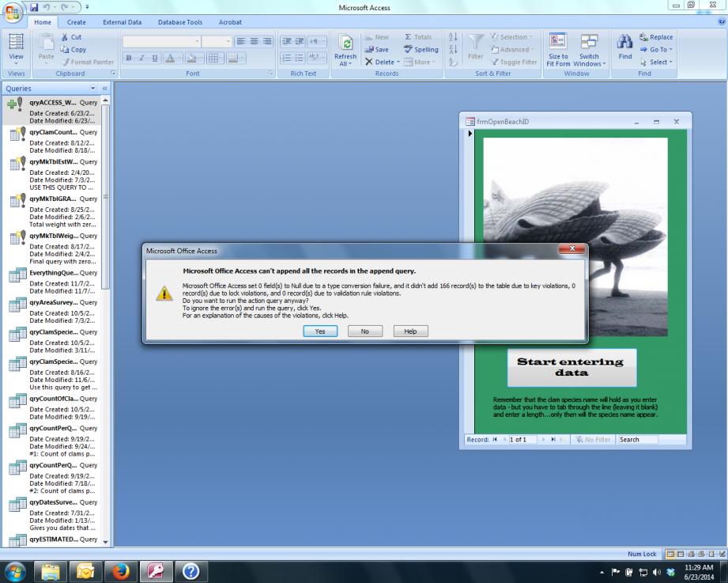Image resolution: width=728 pixels, height=583 pixels.
Task: Toggle Bold formatting button
Action: pyautogui.click(x=129, y=58)
